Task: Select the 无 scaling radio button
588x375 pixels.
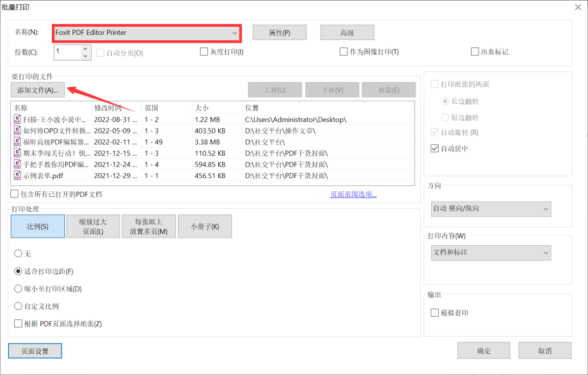Action: (x=18, y=253)
